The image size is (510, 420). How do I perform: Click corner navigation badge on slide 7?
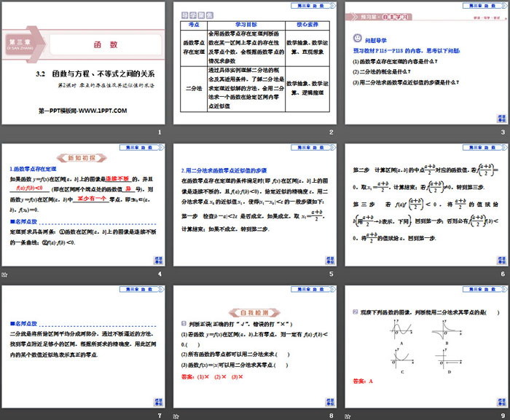(155, 403)
